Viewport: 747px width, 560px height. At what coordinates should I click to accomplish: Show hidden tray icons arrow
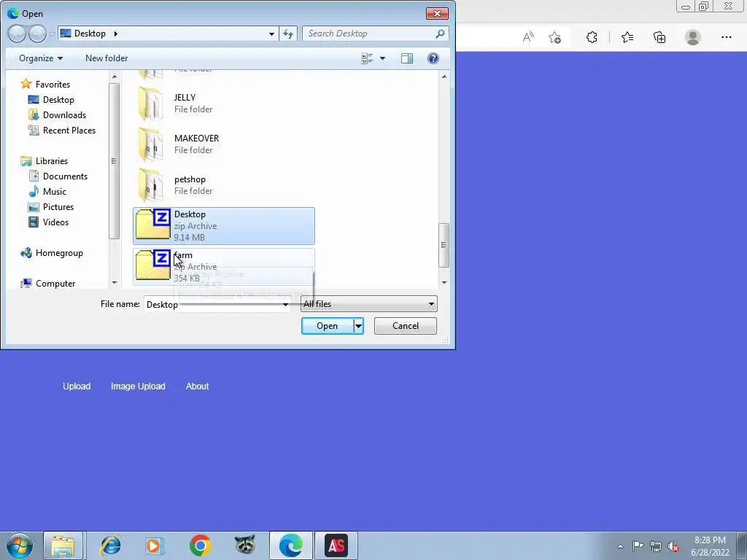pyautogui.click(x=620, y=547)
